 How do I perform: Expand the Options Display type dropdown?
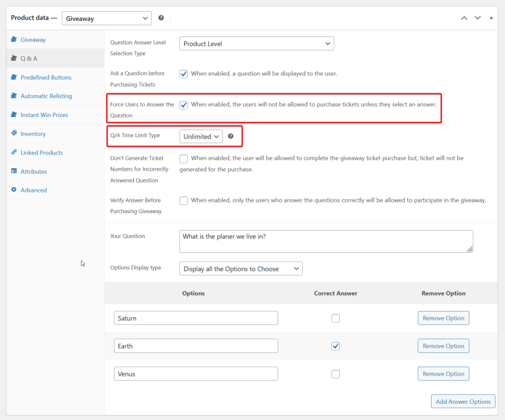coord(241,268)
